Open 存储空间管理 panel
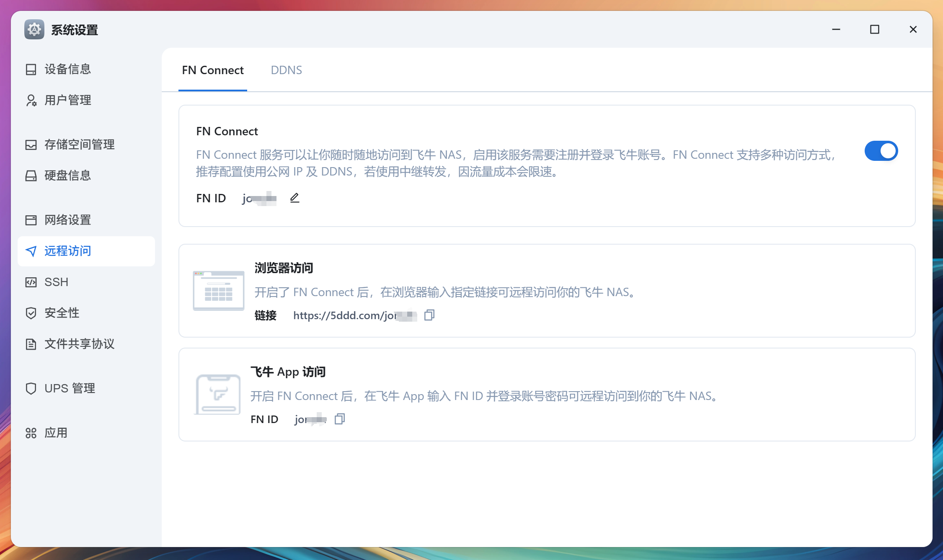 [x=79, y=145]
